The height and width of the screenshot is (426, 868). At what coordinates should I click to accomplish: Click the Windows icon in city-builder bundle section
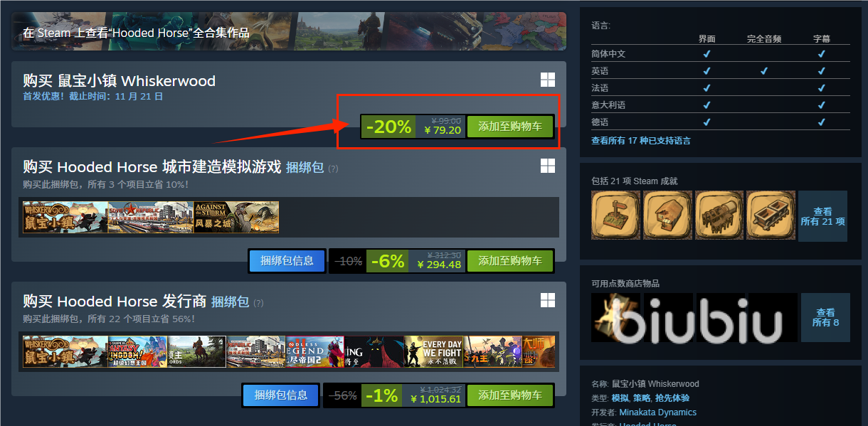tap(547, 166)
